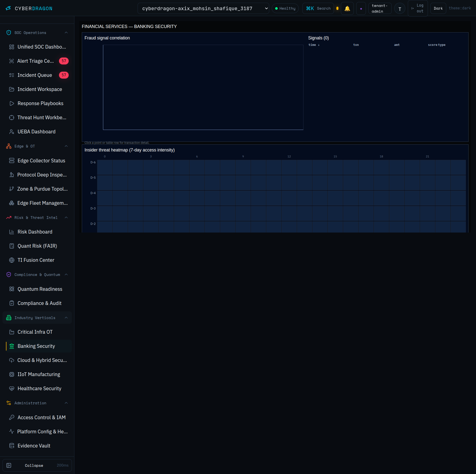Viewport: 476px width, 474px height.
Task: Click the Protocol Deep Inspection microscope icon
Action: tap(12, 175)
